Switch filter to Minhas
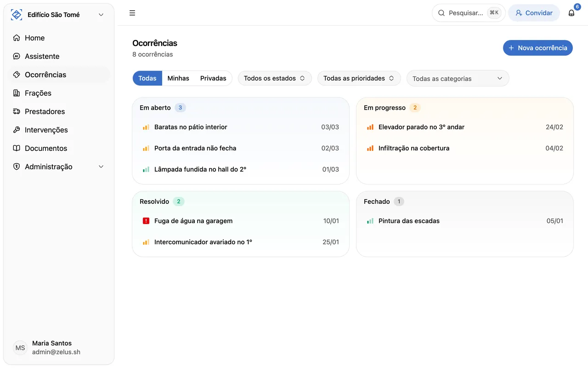588x368 pixels. pos(178,78)
